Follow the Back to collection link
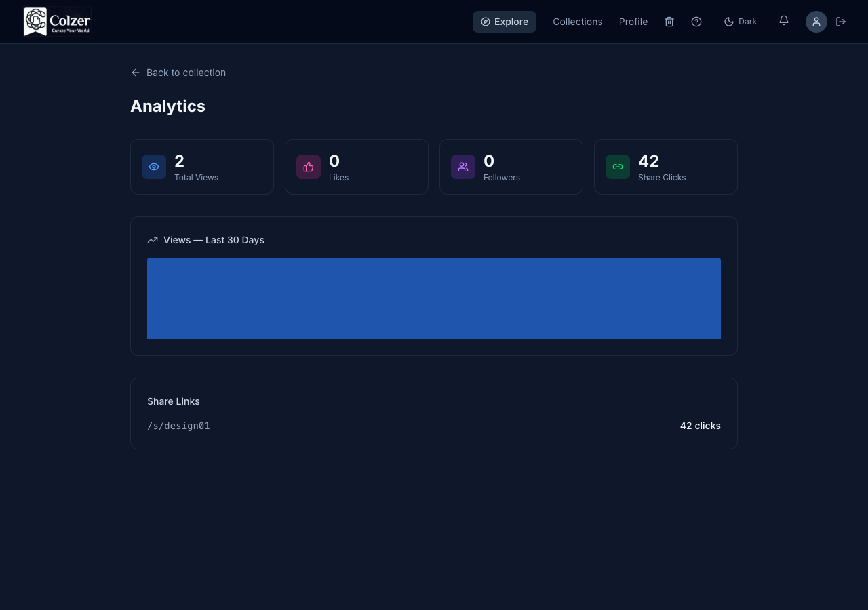 click(186, 73)
